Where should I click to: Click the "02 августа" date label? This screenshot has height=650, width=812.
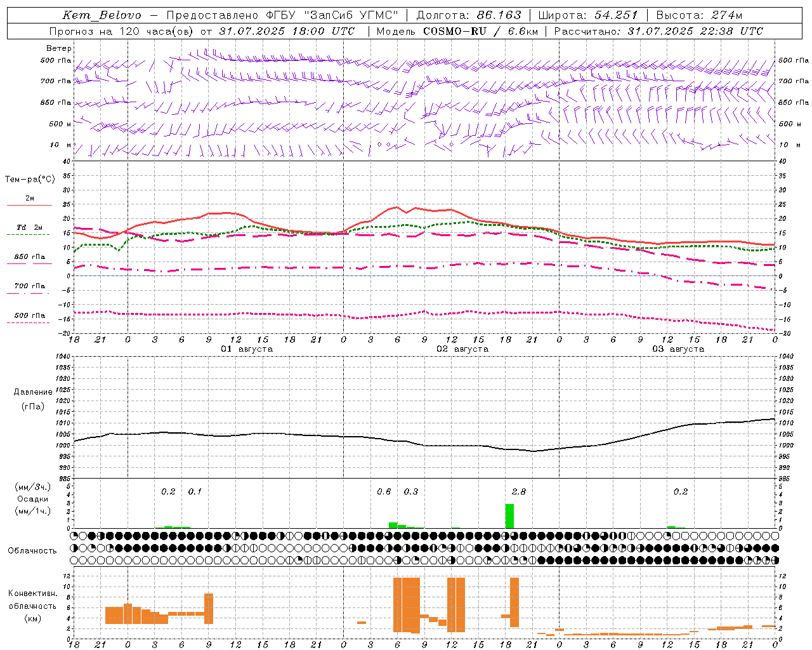coord(462,349)
